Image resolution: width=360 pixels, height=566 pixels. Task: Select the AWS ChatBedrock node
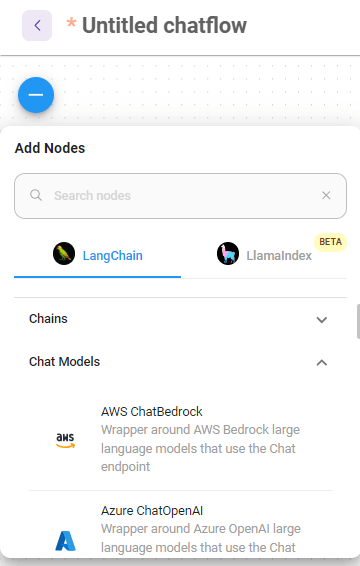click(x=181, y=439)
